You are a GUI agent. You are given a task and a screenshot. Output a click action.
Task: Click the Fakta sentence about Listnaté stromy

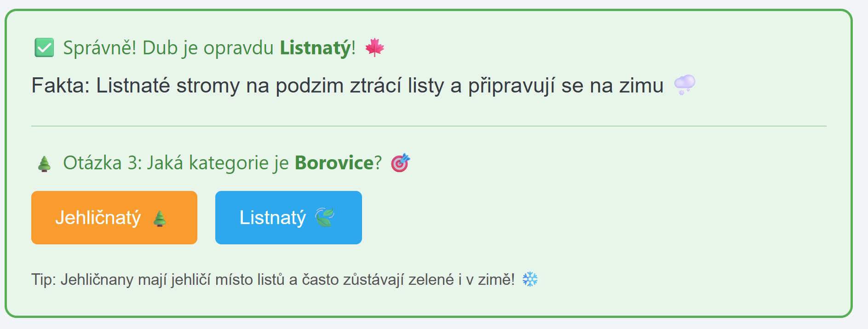[x=347, y=86]
